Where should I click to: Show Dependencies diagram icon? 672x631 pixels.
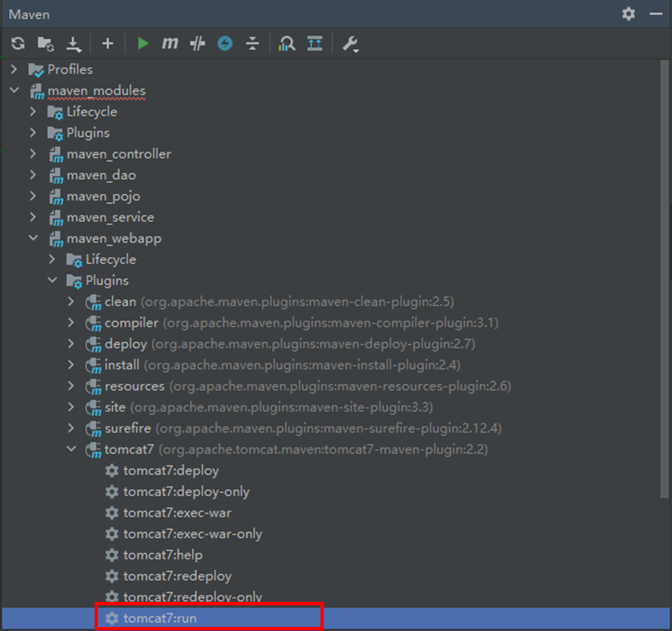(287, 43)
